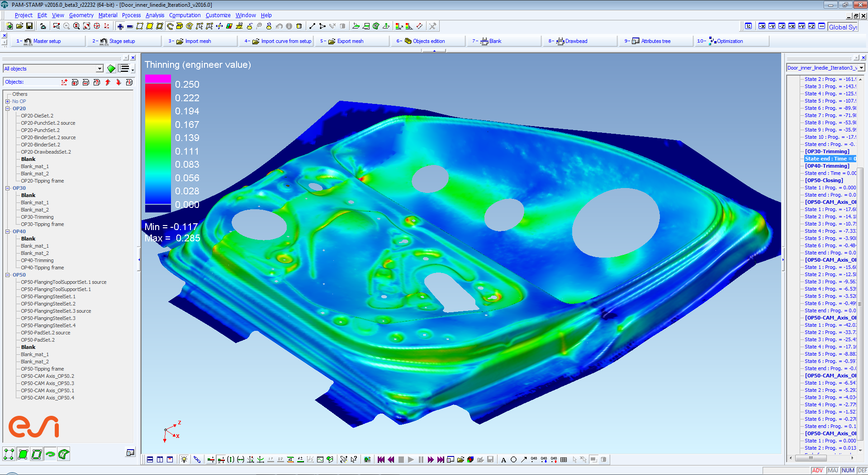
Task: Click the green diamond mesh display icon
Action: pos(111,69)
